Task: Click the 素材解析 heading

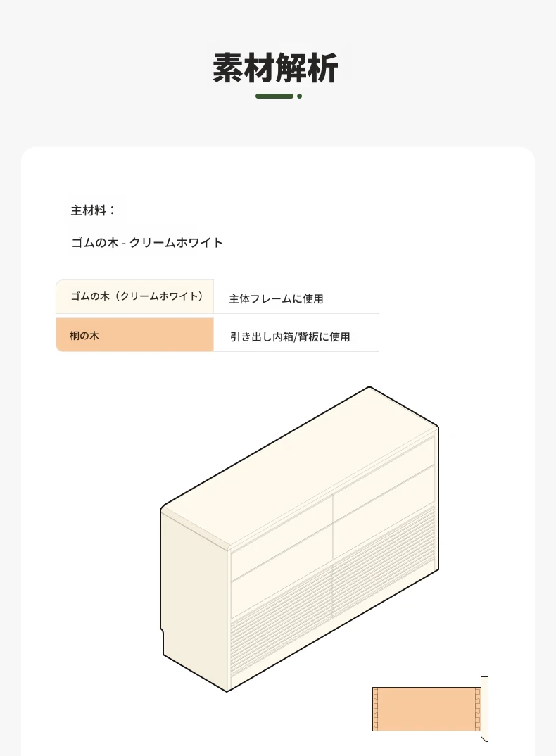Action: 275,68
